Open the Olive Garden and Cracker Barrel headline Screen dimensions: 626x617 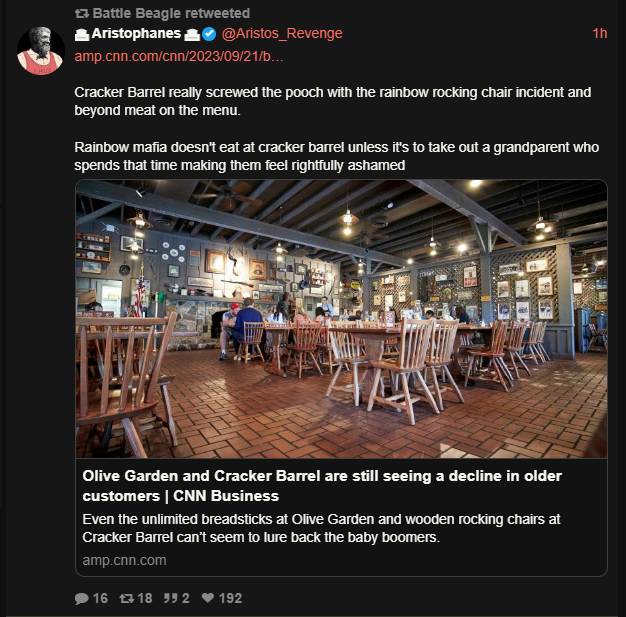click(x=322, y=486)
